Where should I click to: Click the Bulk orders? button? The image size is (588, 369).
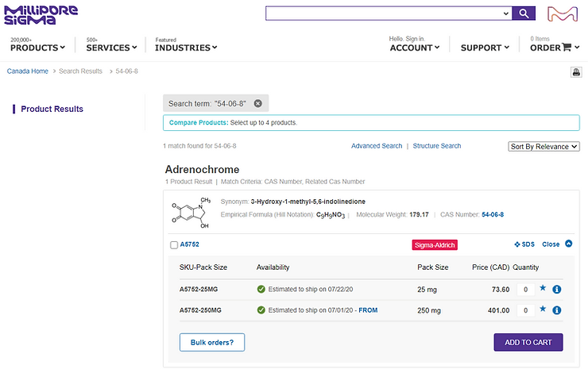tap(212, 342)
